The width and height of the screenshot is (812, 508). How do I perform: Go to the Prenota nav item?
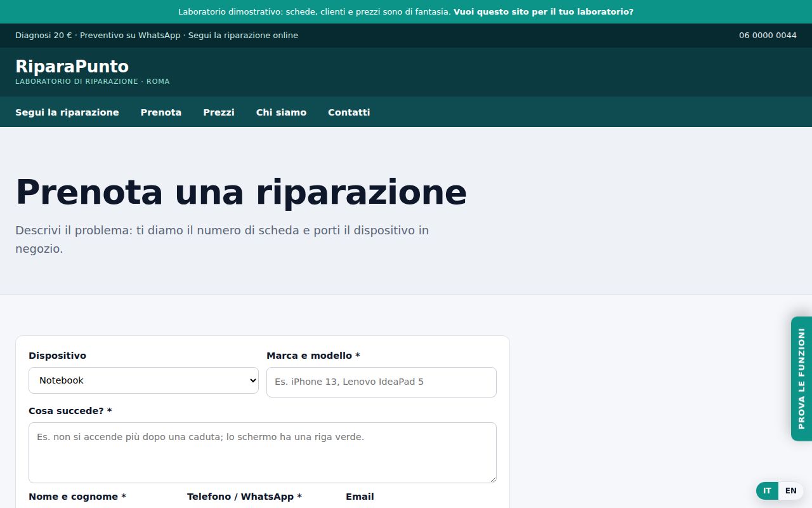[161, 112]
